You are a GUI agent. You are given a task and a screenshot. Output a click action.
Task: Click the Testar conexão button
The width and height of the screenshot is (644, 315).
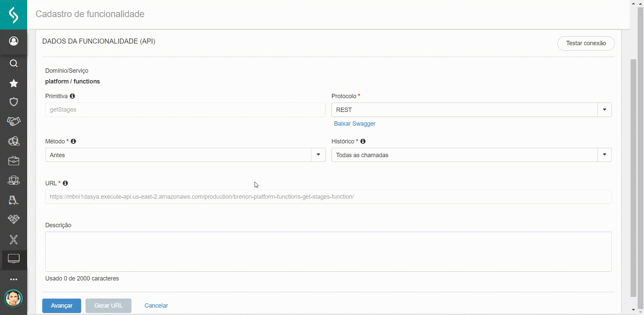click(586, 43)
